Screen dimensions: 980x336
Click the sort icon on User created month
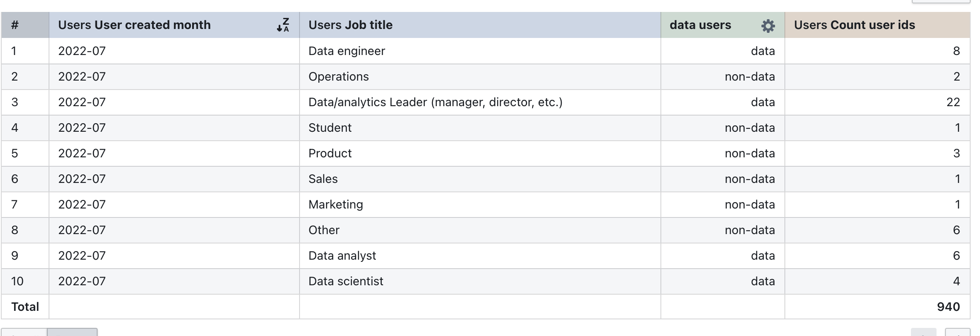pyautogui.click(x=283, y=25)
